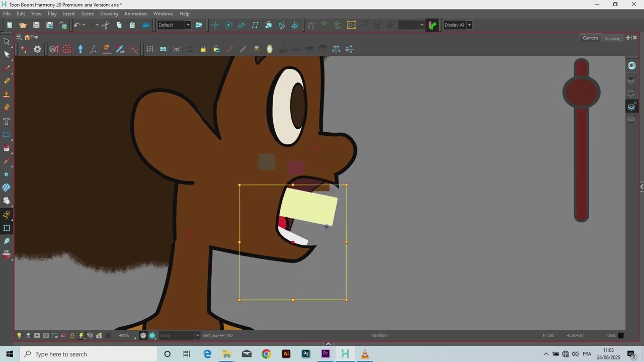The height and width of the screenshot is (362, 644).
Task: Toggle the eye render view button
Action: (x=631, y=65)
